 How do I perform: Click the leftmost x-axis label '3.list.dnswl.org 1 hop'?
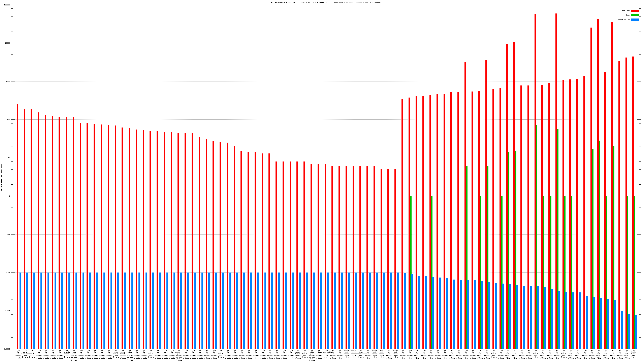18,354
